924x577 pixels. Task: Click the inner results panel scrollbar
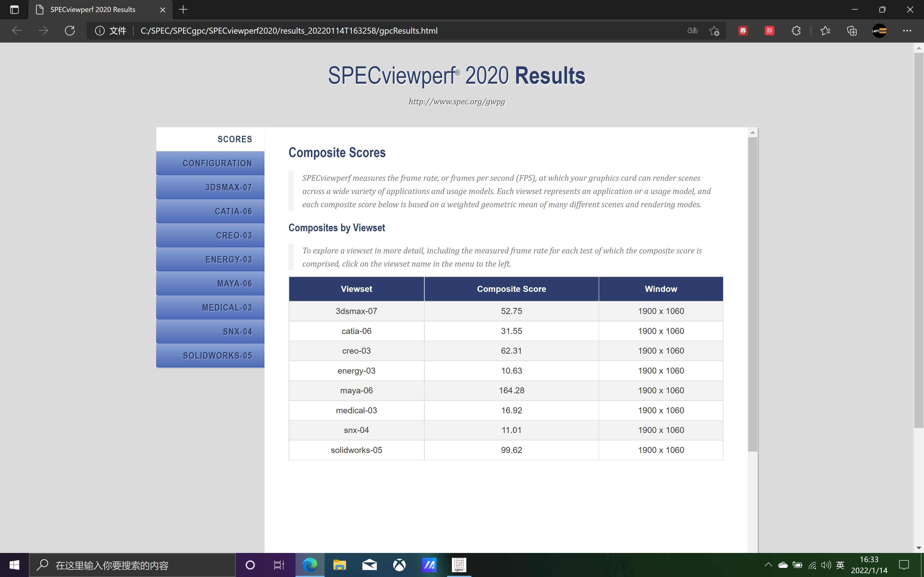point(752,294)
